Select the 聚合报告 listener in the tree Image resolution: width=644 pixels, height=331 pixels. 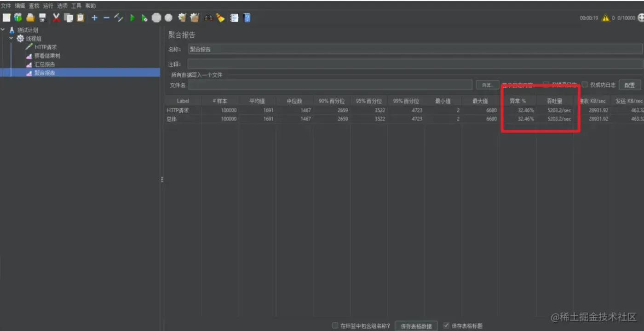(x=44, y=73)
